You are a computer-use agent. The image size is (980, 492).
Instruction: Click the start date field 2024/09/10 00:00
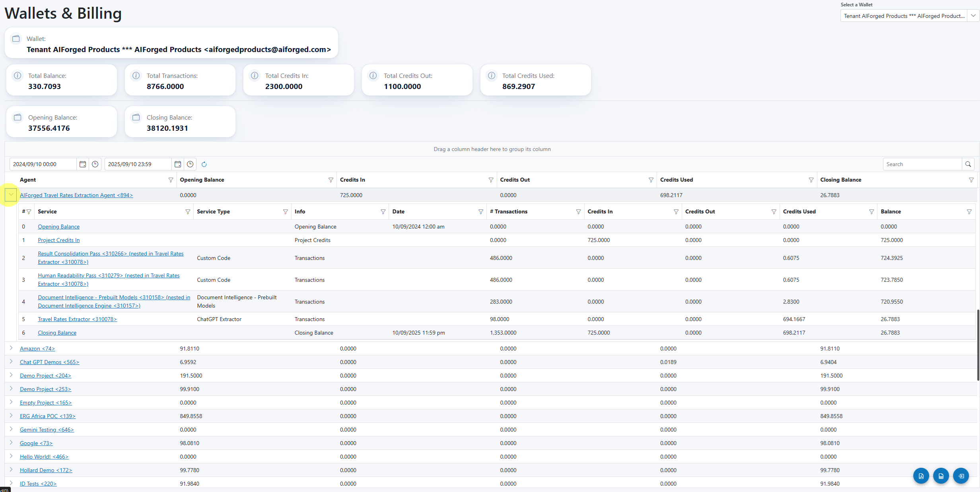tap(43, 164)
